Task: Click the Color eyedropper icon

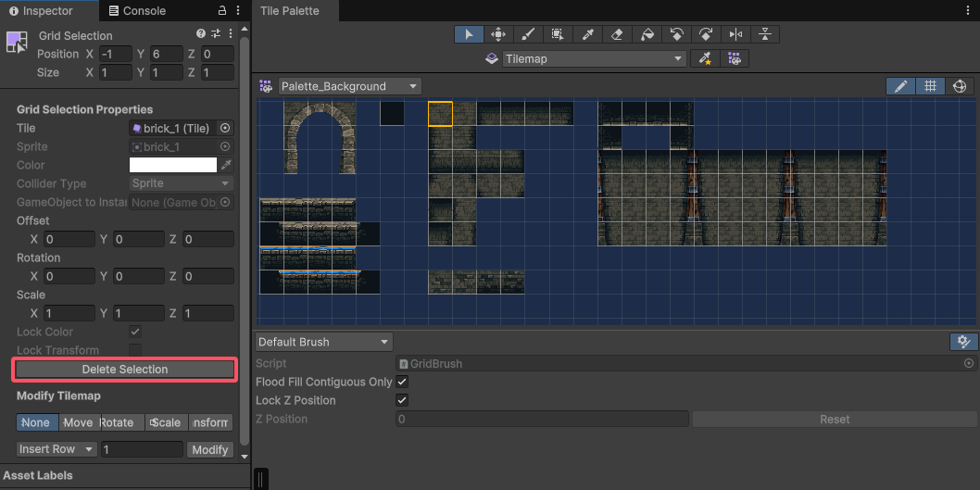Action: pos(227,165)
